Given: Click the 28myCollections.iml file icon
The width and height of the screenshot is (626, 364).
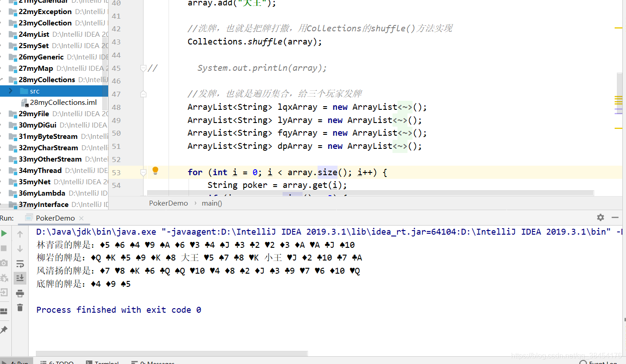Looking at the screenshot, I should pyautogui.click(x=25, y=103).
